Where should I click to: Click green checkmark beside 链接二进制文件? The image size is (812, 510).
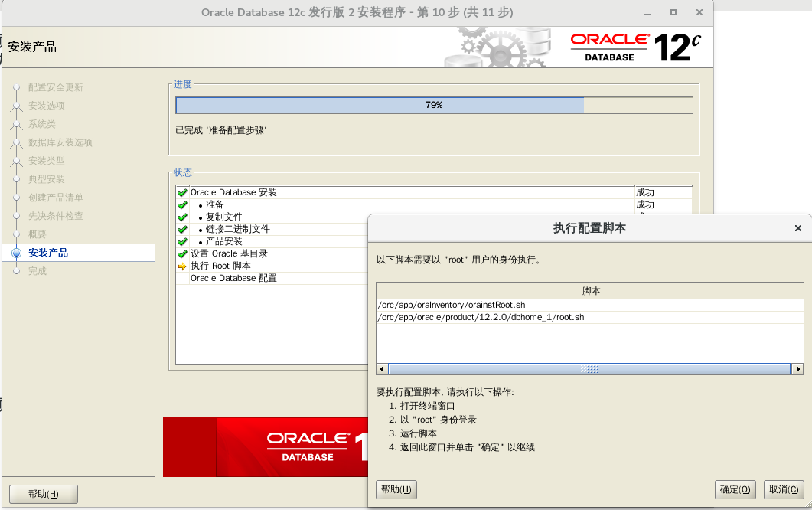click(182, 230)
